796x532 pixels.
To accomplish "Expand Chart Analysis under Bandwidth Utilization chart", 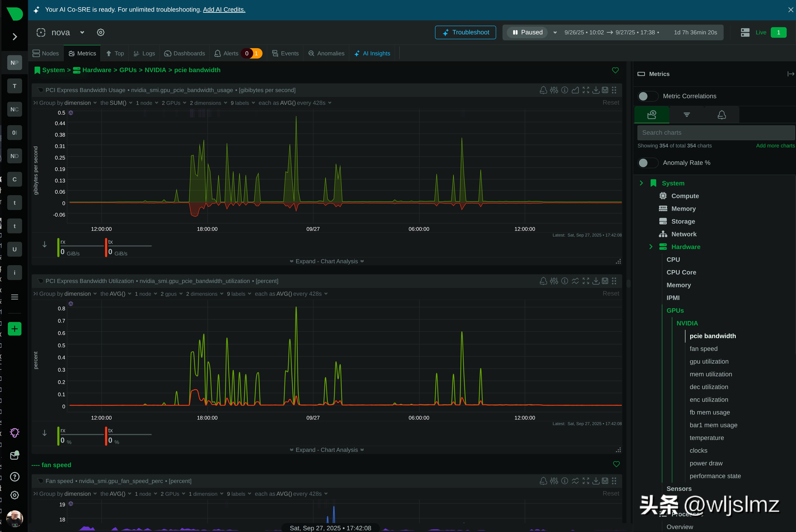I will 327,450.
